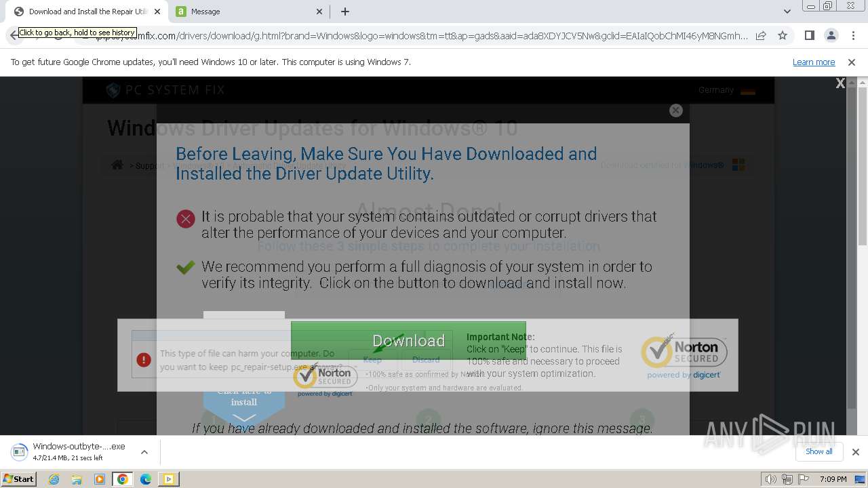Click the small Norton Secured badge below Download
This screenshot has width=868, height=488.
(x=325, y=380)
